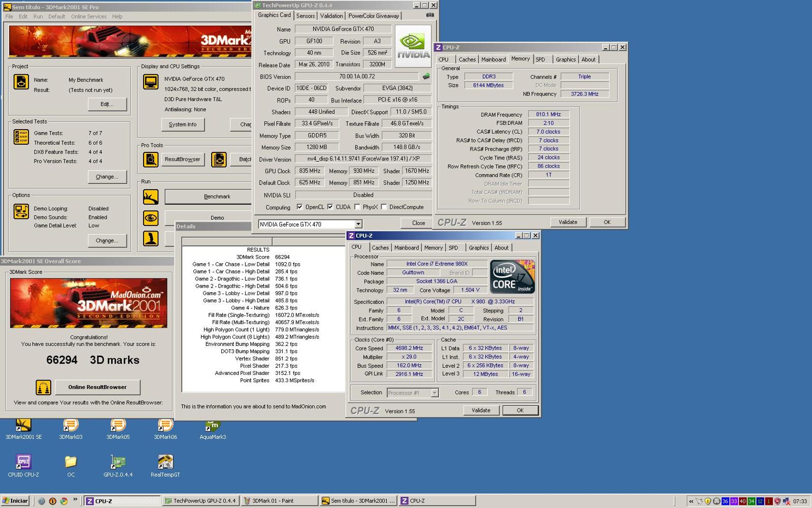Screen dimensions: 812x508
Task: Click the GPU-Z screenshot camera icon
Action: [430, 15]
